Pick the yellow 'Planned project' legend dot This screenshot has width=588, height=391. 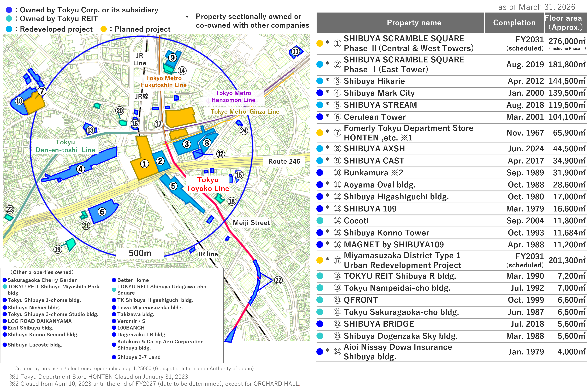[103, 29]
